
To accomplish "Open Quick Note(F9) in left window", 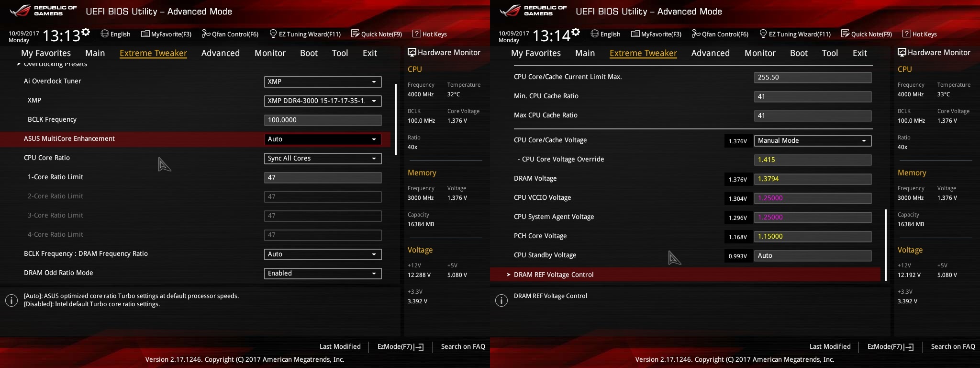I will (x=377, y=34).
